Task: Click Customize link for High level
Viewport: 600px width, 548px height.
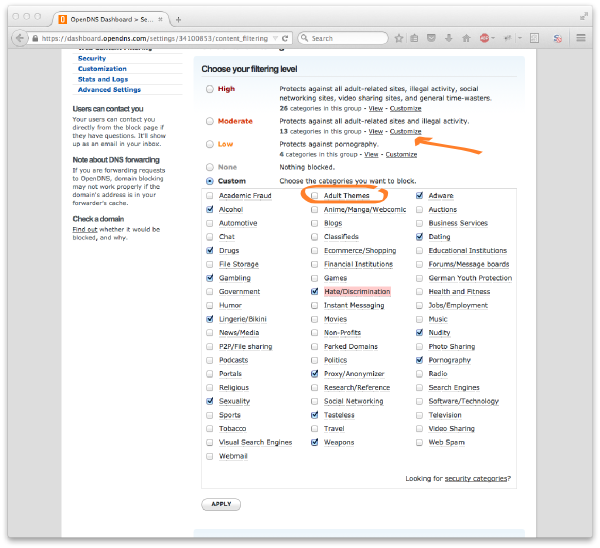Action: click(406, 109)
